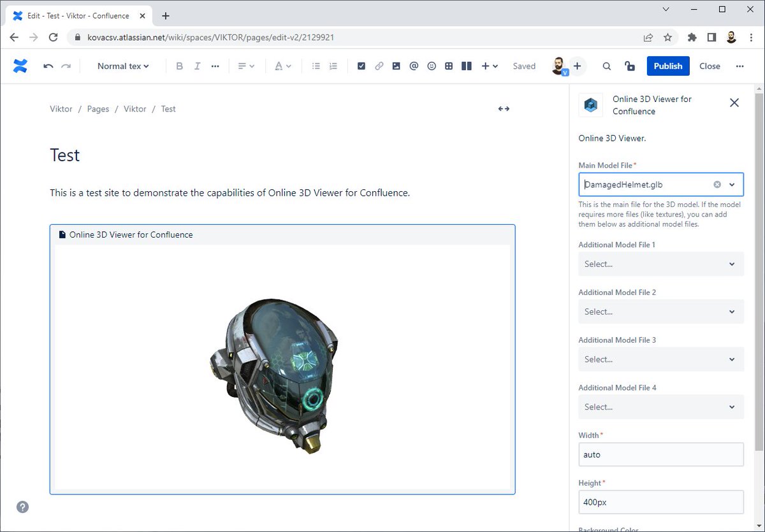765x532 pixels.
Task: Redo the last undone edit
Action: click(x=66, y=66)
